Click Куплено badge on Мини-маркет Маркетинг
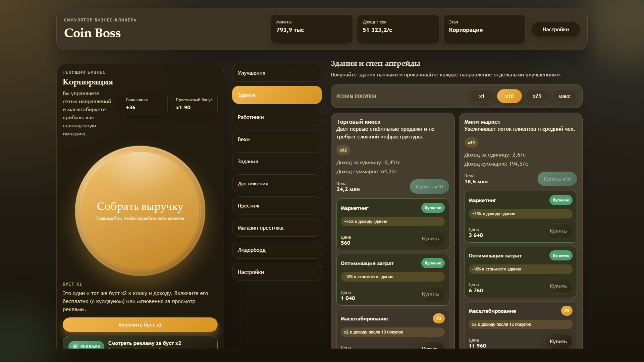 pos(560,200)
